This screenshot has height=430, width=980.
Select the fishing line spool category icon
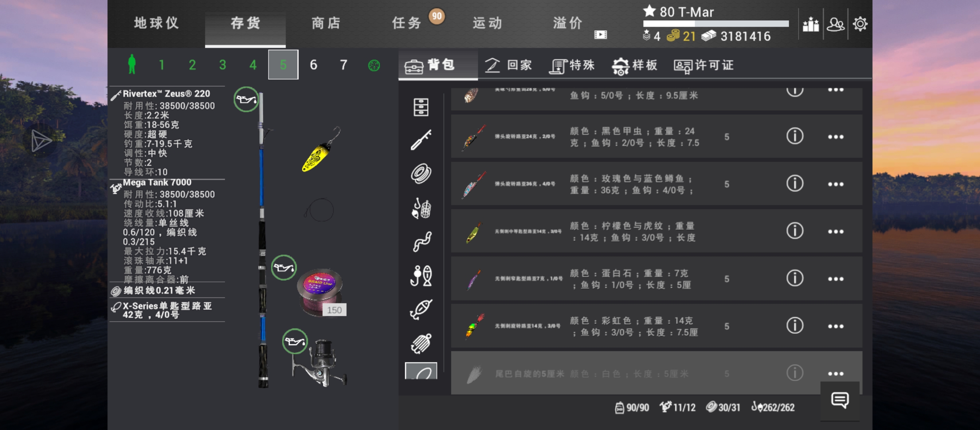click(x=421, y=174)
